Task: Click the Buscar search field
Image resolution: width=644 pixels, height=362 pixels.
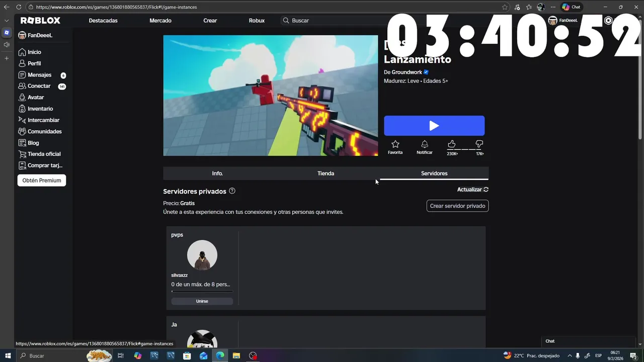Action: 335,21
